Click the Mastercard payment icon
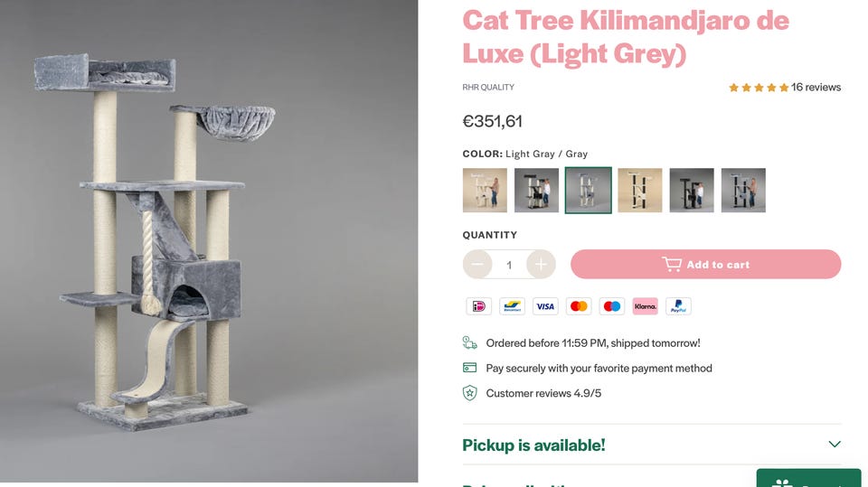The image size is (868, 487). pos(579,306)
